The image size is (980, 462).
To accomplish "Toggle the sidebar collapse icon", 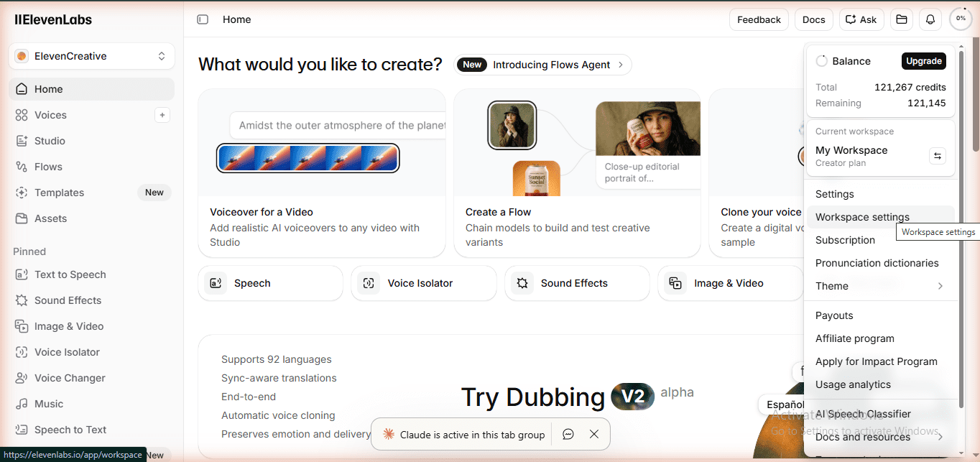I will (x=203, y=19).
